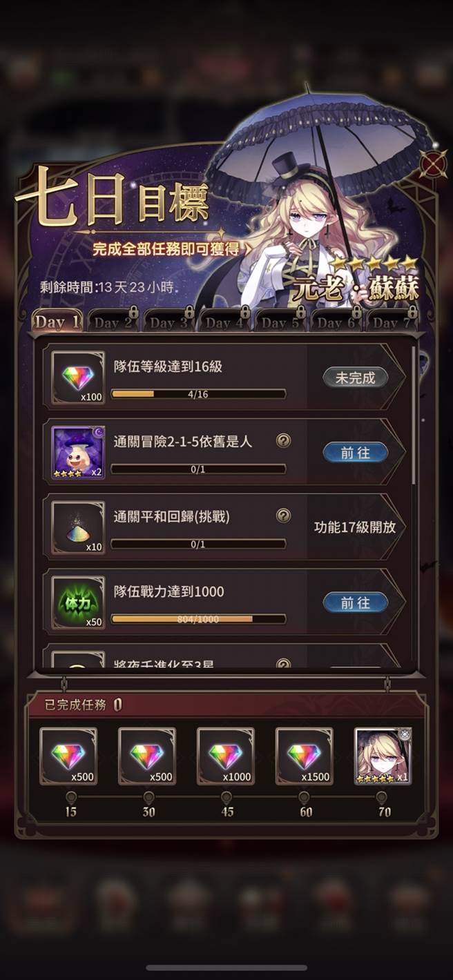Click the task list scrollbar
Screen dimensions: 453x980
pyautogui.click(x=414, y=414)
